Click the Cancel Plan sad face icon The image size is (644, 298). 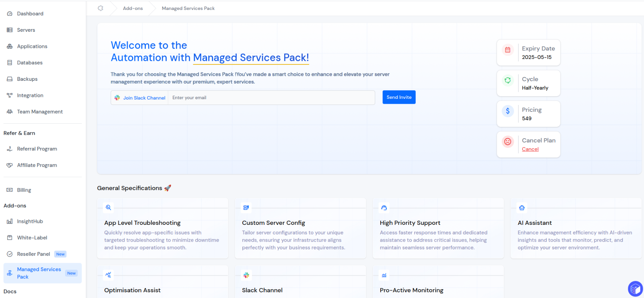508,142
